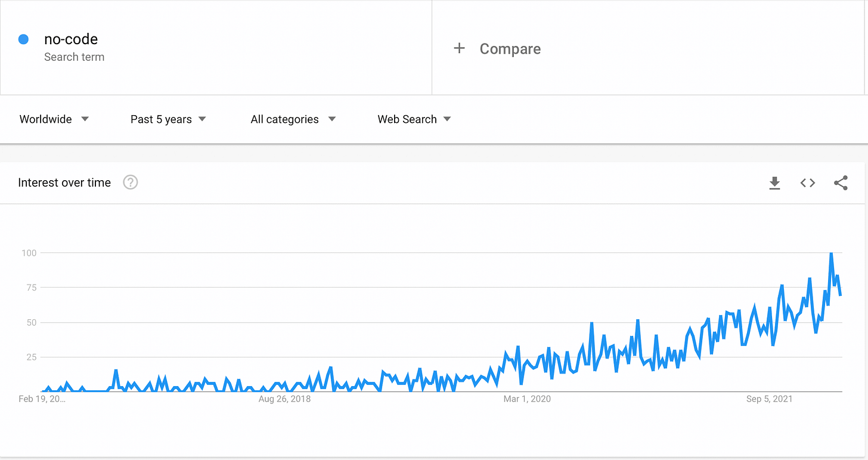Click the Interest over time heading
Screen dimensions: 868x460
(64, 183)
